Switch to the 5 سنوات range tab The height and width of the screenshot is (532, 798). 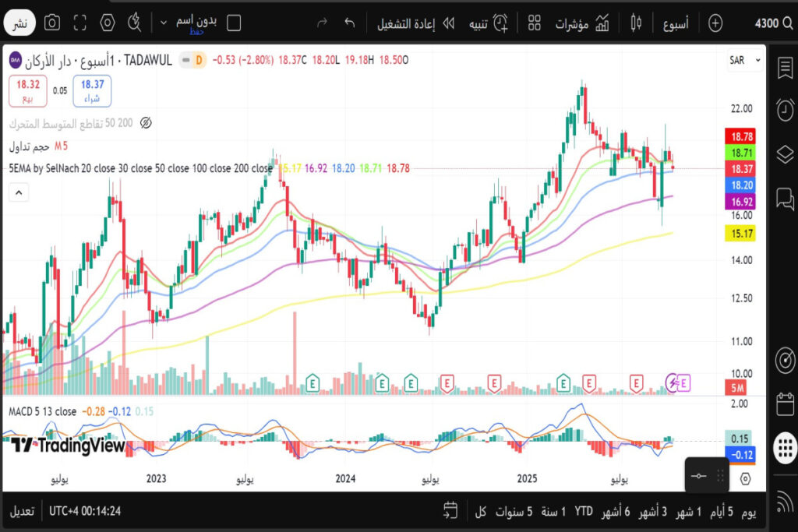point(514,512)
